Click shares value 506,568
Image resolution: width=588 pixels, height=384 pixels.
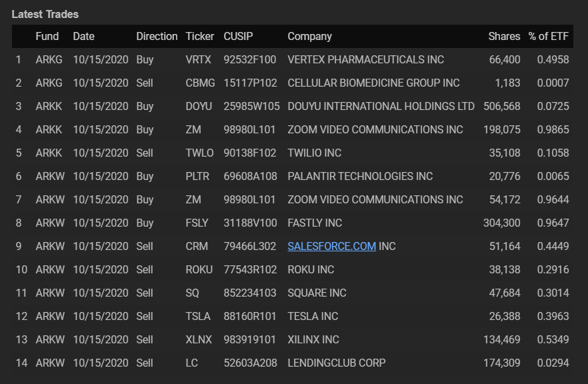tap(502, 107)
